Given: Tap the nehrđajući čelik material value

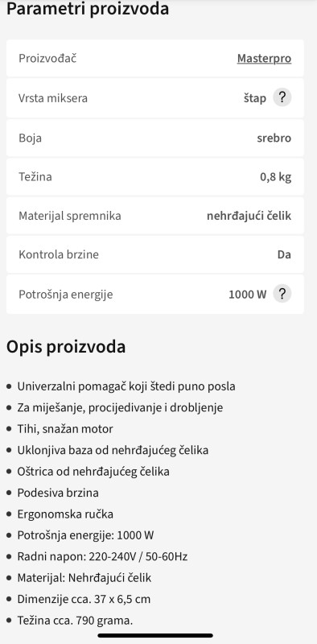Looking at the screenshot, I should [249, 216].
